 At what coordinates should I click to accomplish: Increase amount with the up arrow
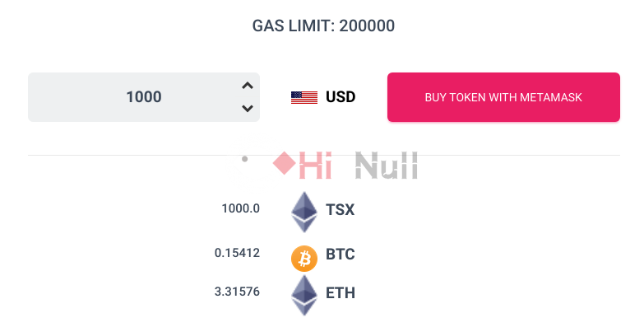[248, 86]
